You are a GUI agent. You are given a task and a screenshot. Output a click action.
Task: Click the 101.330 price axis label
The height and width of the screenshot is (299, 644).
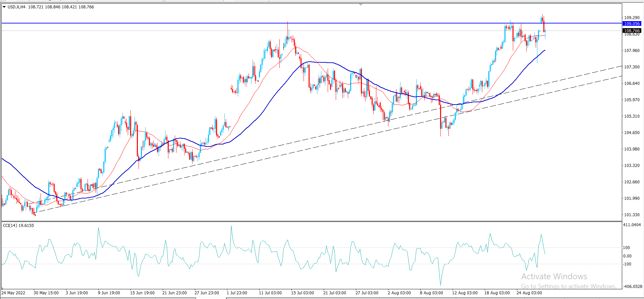pos(631,215)
